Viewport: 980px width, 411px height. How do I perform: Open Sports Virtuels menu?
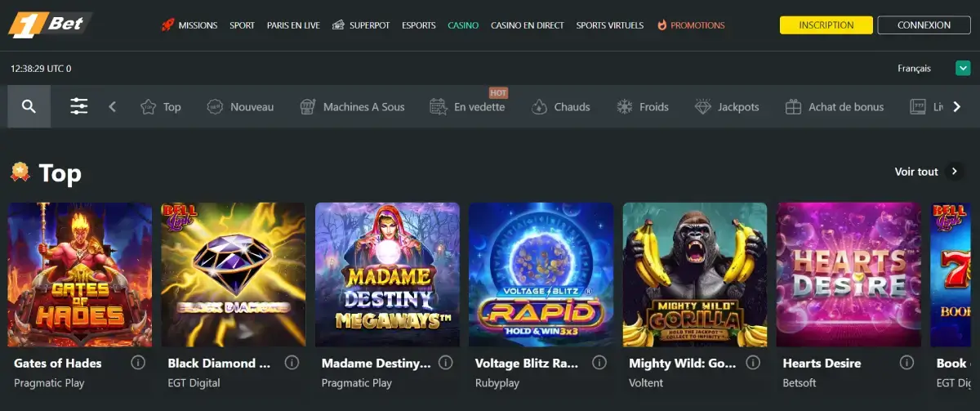click(x=610, y=25)
